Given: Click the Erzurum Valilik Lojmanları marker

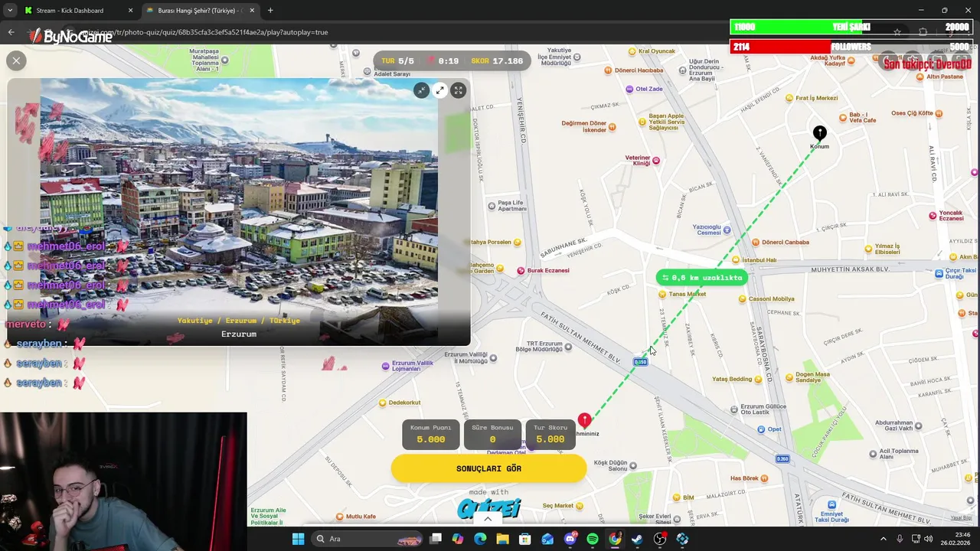Looking at the screenshot, I should tap(385, 367).
